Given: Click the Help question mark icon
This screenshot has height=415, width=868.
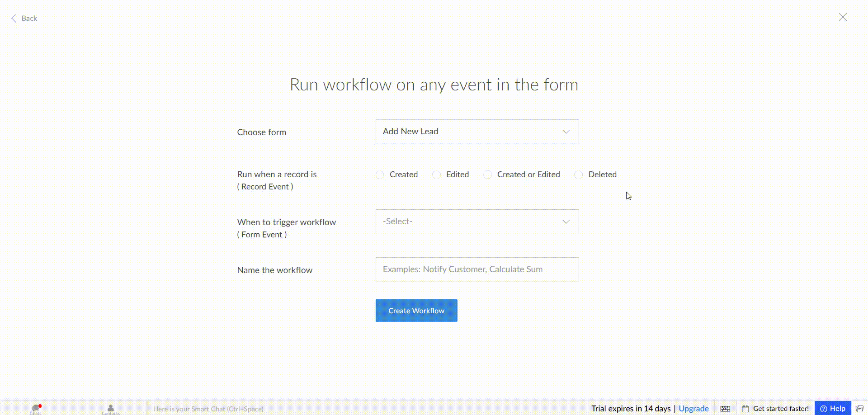Looking at the screenshot, I should point(824,409).
